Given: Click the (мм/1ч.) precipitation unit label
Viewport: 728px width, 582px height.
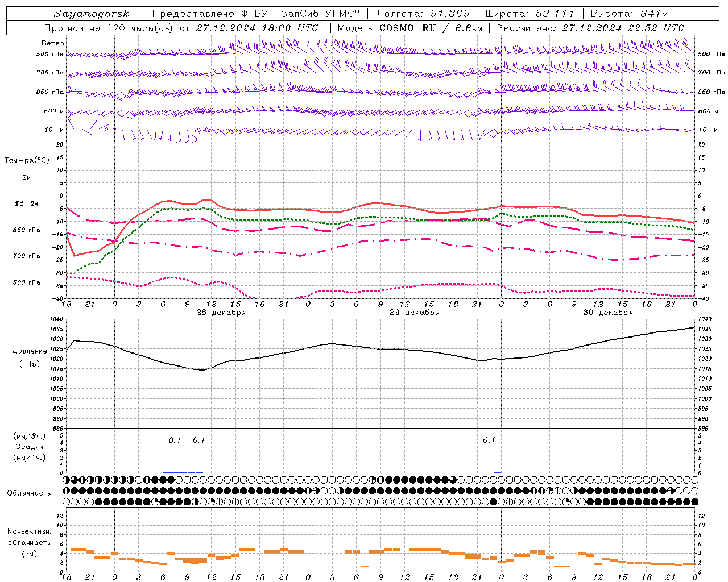Looking at the screenshot, I should [x=29, y=458].
